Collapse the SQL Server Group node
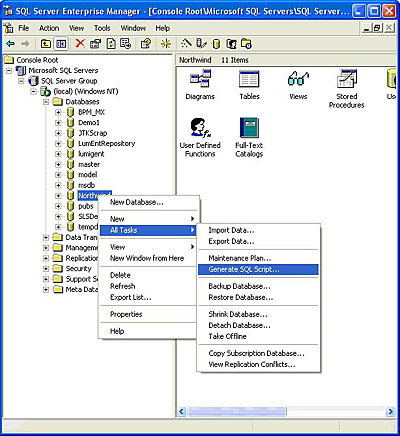The image size is (400, 436). point(21,81)
